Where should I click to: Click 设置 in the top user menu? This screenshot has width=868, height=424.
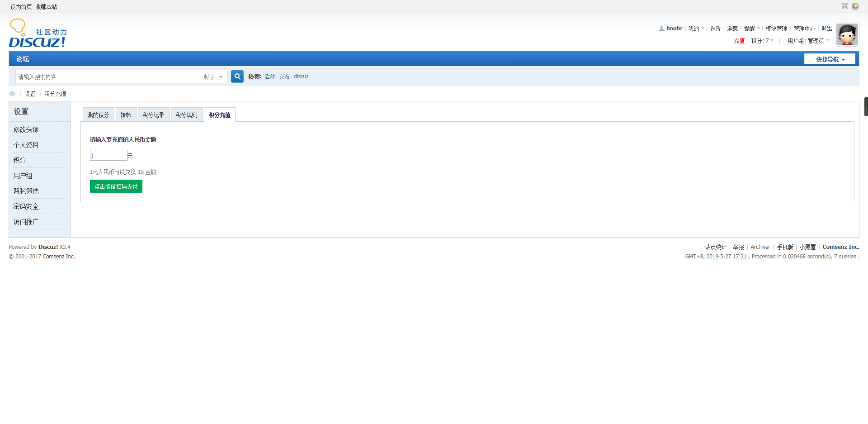pyautogui.click(x=715, y=29)
